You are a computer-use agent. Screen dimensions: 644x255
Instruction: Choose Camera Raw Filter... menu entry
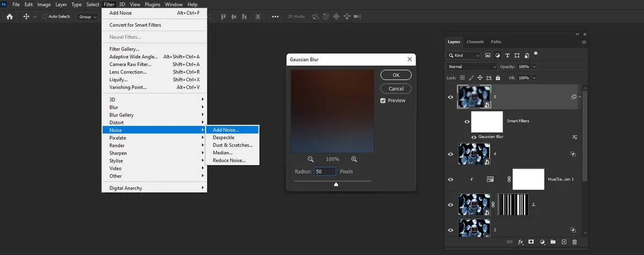[155, 64]
